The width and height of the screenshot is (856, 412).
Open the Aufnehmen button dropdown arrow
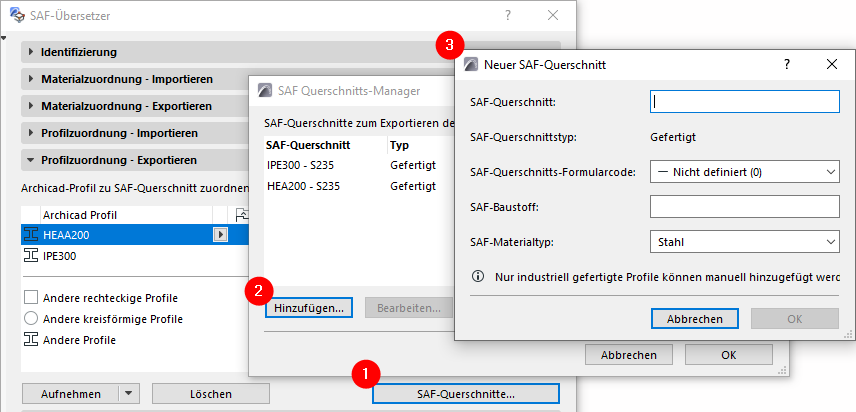point(128,394)
